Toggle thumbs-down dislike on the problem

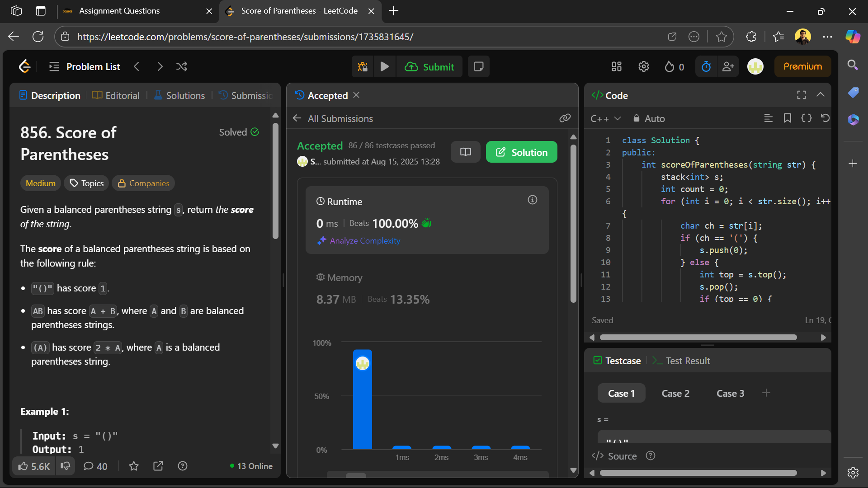66,466
